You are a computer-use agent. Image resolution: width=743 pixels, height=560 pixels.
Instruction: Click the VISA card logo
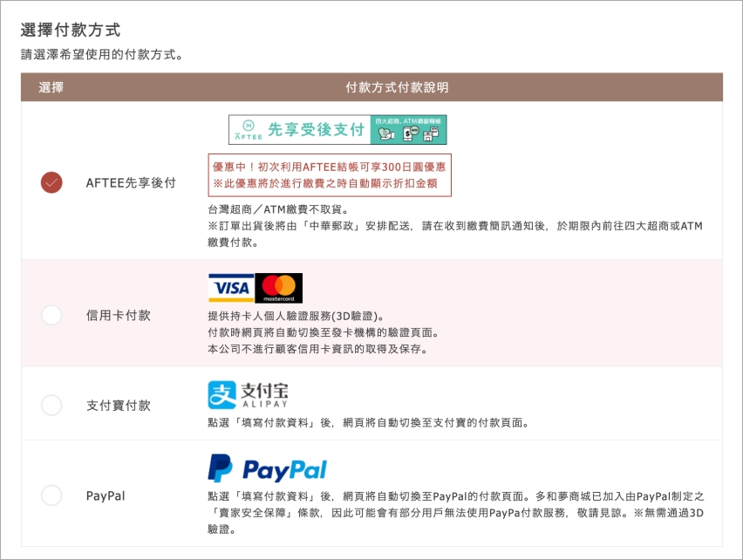[231, 287]
